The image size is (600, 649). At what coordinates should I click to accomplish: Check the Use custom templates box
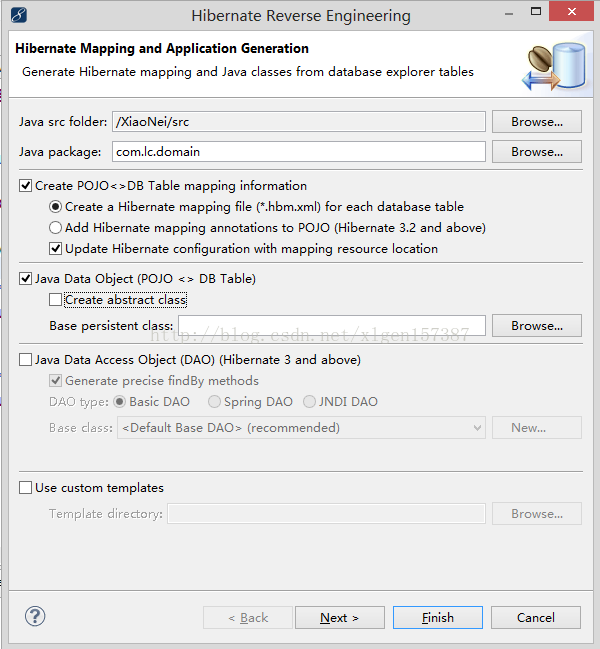[25, 487]
